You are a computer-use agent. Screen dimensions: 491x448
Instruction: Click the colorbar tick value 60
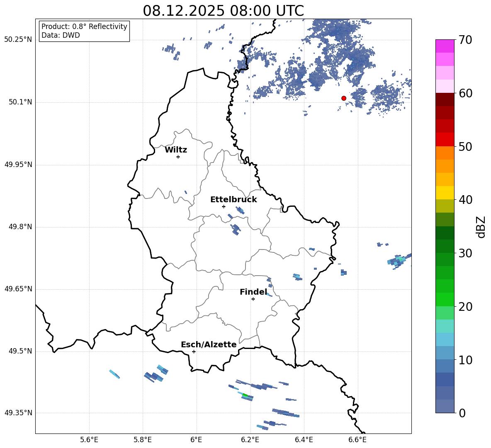pyautogui.click(x=465, y=93)
